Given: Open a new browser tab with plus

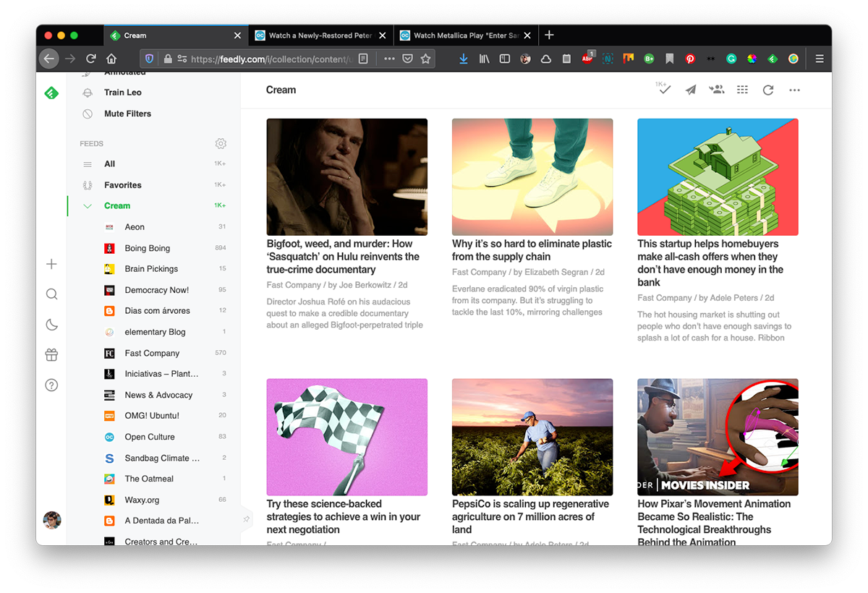Looking at the screenshot, I should pyautogui.click(x=549, y=35).
